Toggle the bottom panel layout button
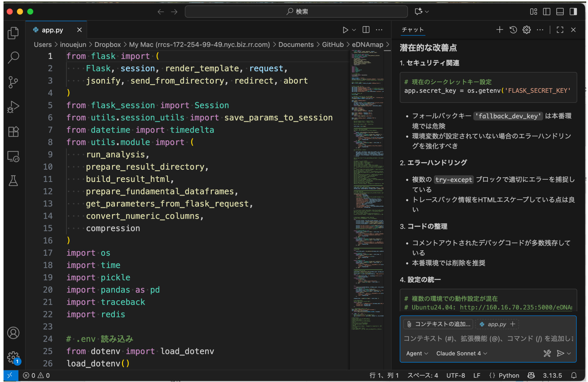This screenshot has width=588, height=382. click(x=560, y=11)
